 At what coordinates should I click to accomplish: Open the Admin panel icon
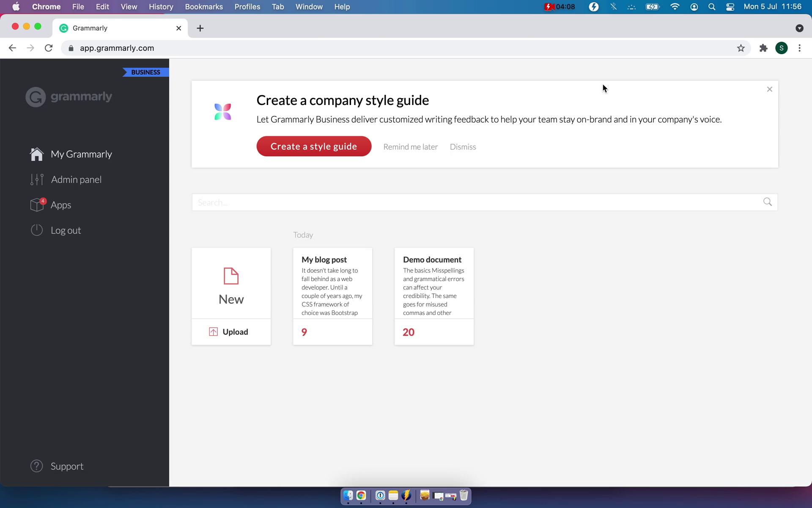coord(36,179)
